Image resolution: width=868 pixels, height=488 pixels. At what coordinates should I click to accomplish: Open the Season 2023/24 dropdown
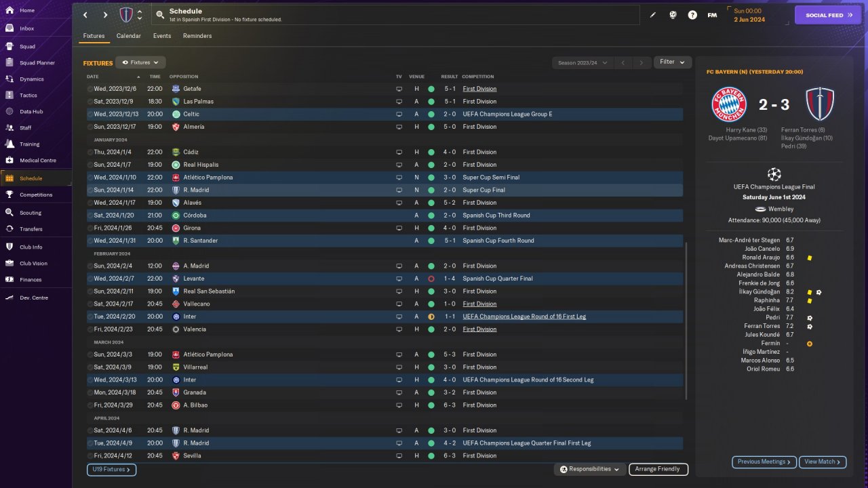(583, 62)
